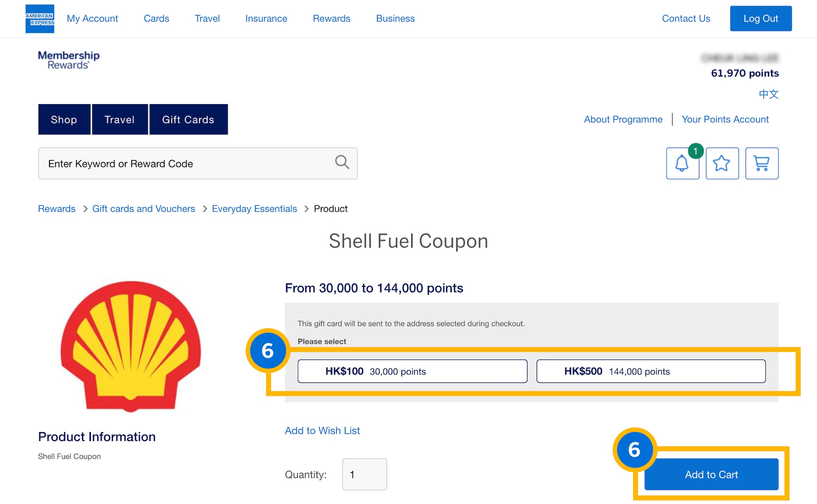Open the My Account menu
Screen dimensions: 817x504
click(x=92, y=18)
